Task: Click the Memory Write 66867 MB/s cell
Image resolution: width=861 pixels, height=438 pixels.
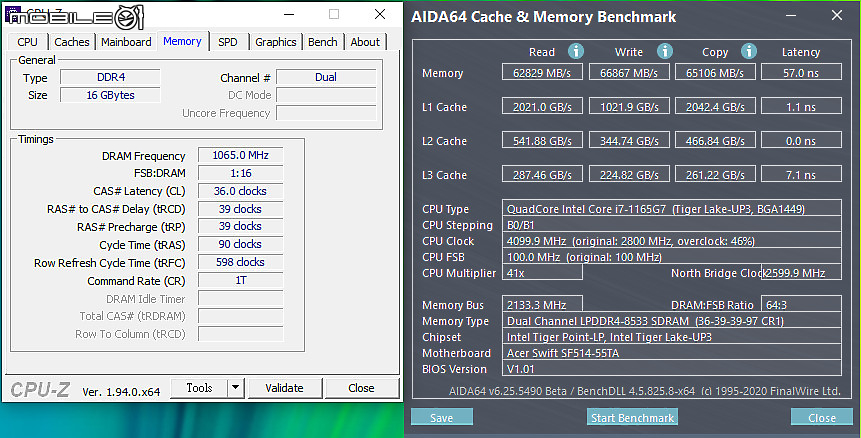Action: click(x=629, y=72)
